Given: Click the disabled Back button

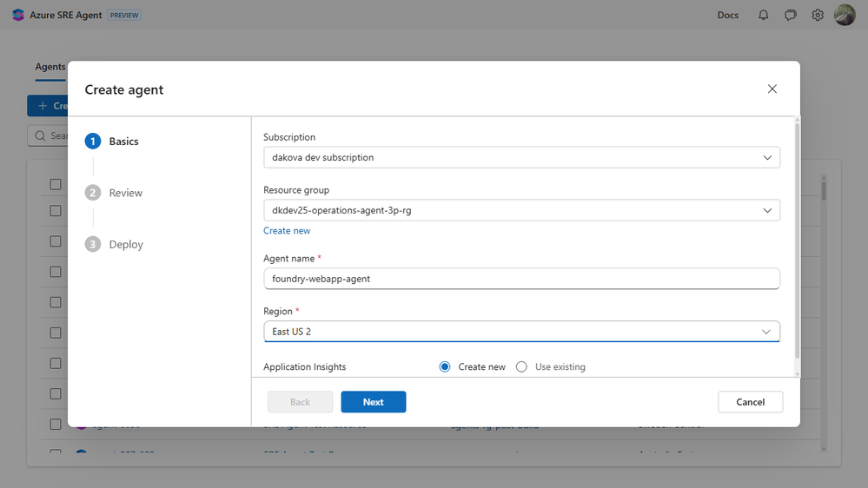Looking at the screenshot, I should (x=300, y=402).
